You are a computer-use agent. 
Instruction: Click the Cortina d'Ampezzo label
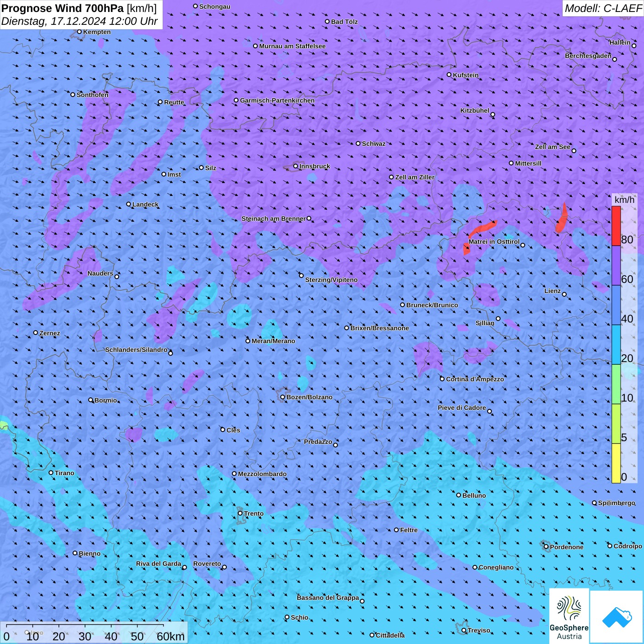(475, 379)
